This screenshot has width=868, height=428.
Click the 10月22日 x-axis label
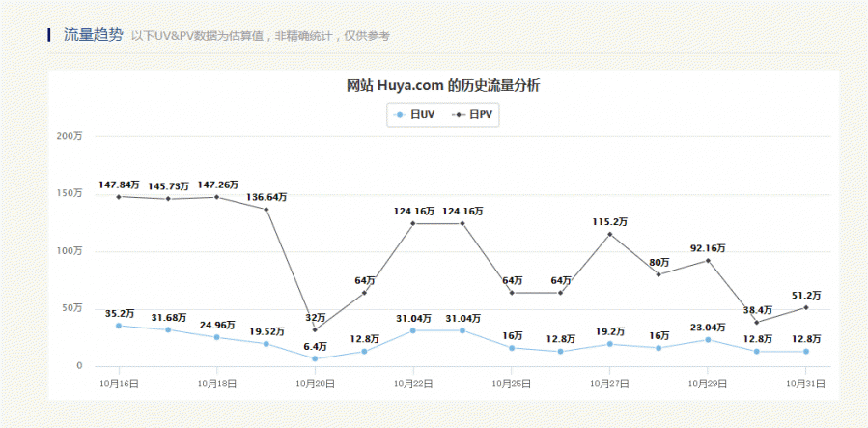coord(413,384)
